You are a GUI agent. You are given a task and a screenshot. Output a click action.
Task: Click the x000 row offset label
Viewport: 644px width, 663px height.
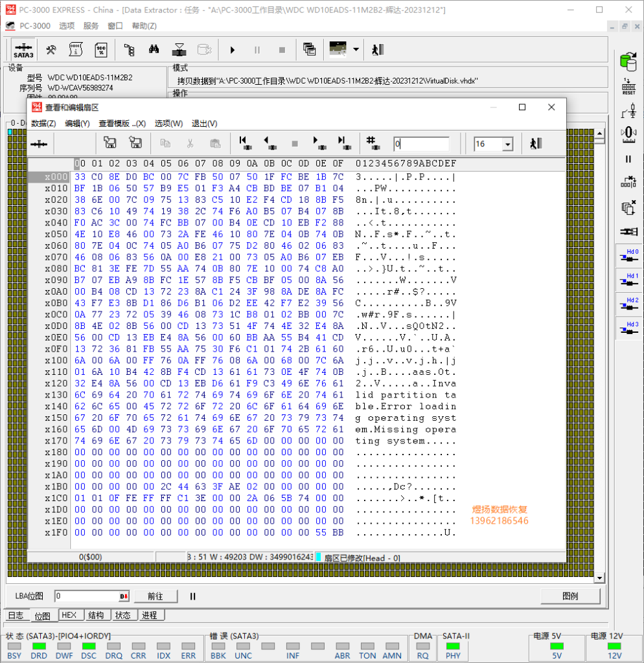point(56,177)
